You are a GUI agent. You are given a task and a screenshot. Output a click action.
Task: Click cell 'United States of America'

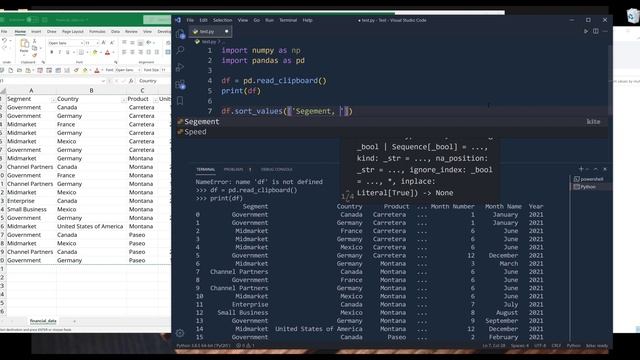90,226
